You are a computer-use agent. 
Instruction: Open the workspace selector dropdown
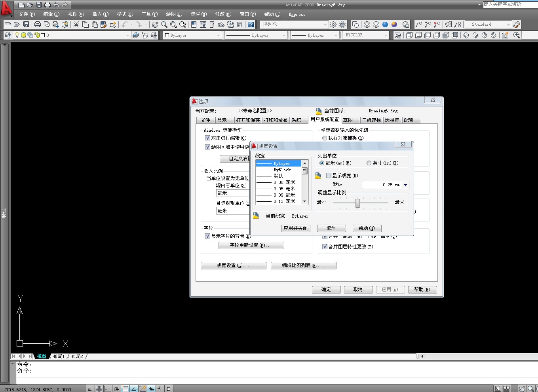[295, 25]
